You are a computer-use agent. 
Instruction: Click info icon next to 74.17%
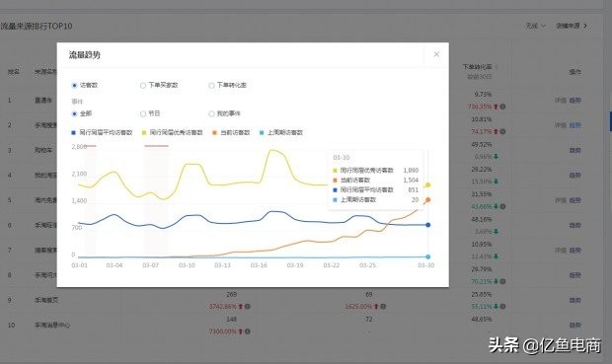[x=502, y=131]
